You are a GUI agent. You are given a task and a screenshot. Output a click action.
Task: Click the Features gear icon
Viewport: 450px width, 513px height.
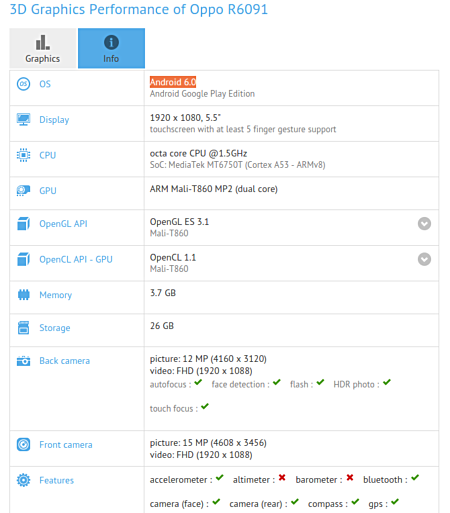[23, 480]
